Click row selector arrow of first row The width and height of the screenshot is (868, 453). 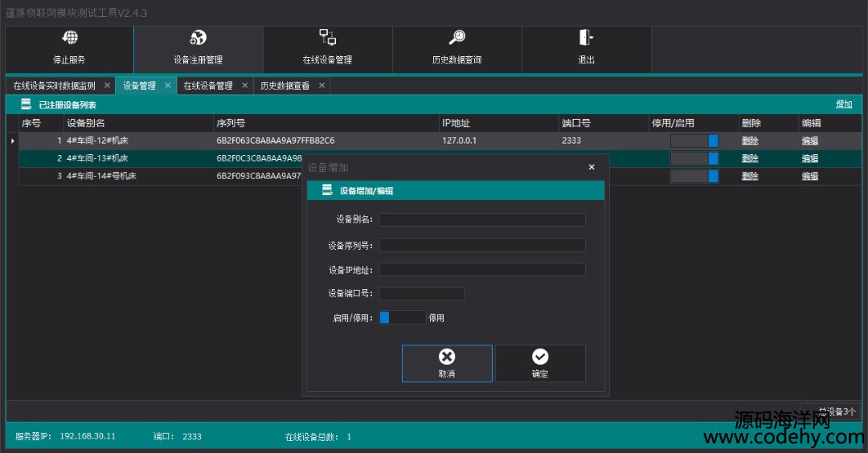[12, 141]
